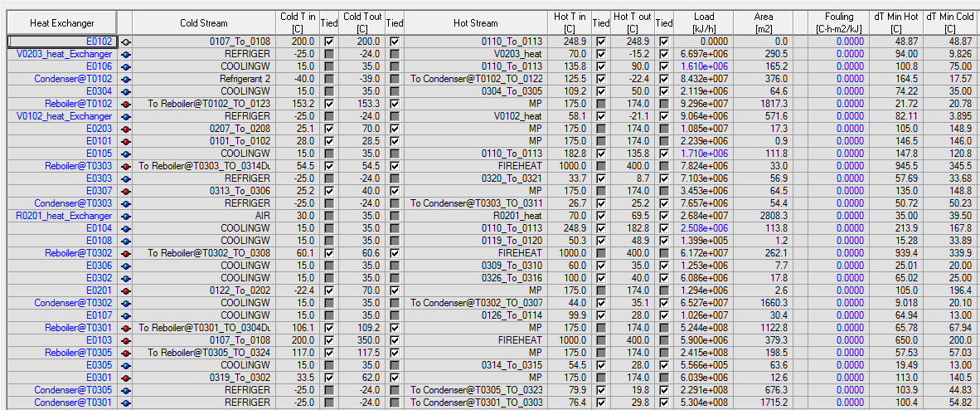Click the blue cooler icon beside E0105
The width and height of the screenshot is (980, 410).
click(126, 154)
